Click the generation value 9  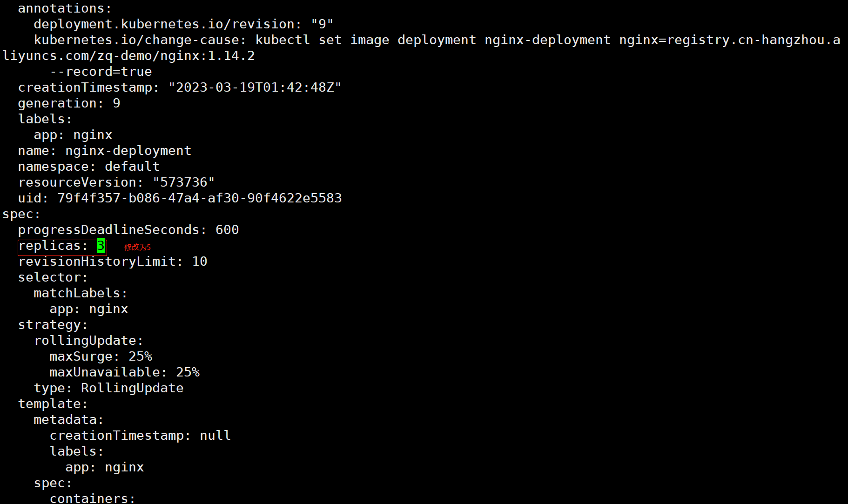[x=116, y=103]
